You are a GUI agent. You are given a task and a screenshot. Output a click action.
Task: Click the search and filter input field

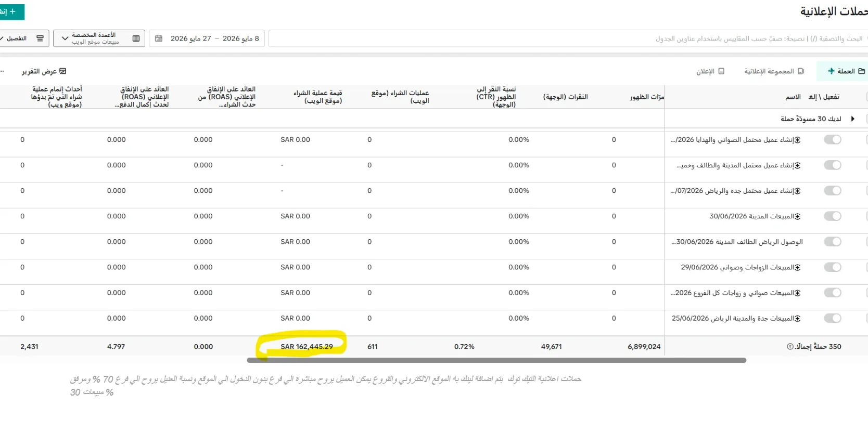point(567,38)
